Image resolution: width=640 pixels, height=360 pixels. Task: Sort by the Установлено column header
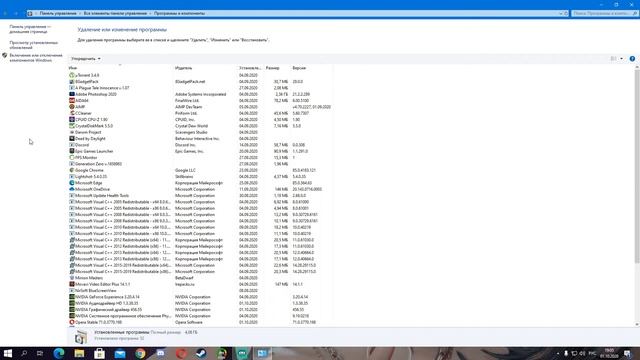click(x=251, y=68)
